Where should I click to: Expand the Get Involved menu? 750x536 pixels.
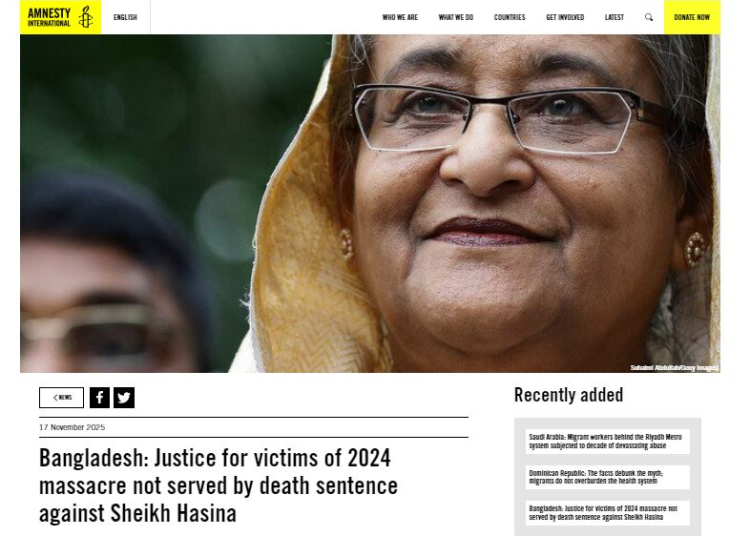coord(565,17)
